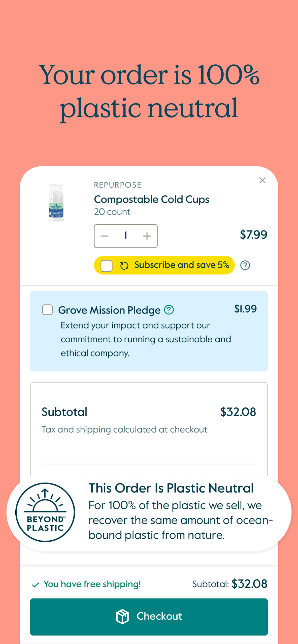This screenshot has width=298, height=644.
Task: Click the Grove Mission Pledge info icon
Action: click(x=169, y=310)
